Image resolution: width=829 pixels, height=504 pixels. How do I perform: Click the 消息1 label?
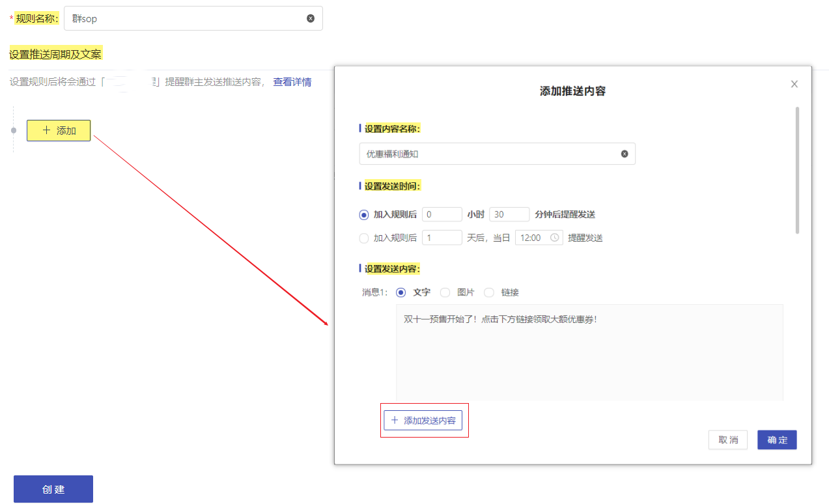[374, 292]
